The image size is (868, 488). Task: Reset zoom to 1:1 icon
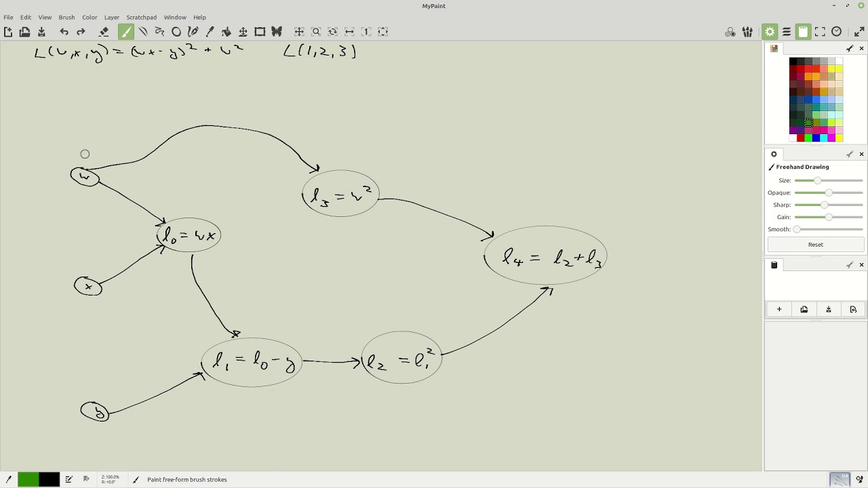[x=366, y=32]
